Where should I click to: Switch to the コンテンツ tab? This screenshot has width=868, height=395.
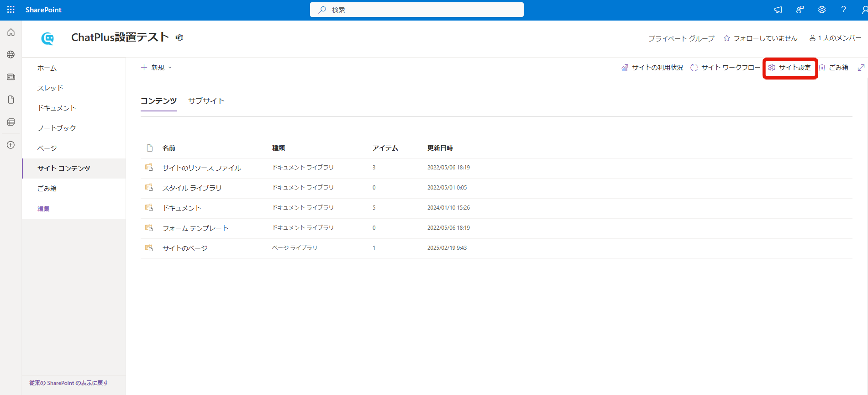pyautogui.click(x=158, y=101)
